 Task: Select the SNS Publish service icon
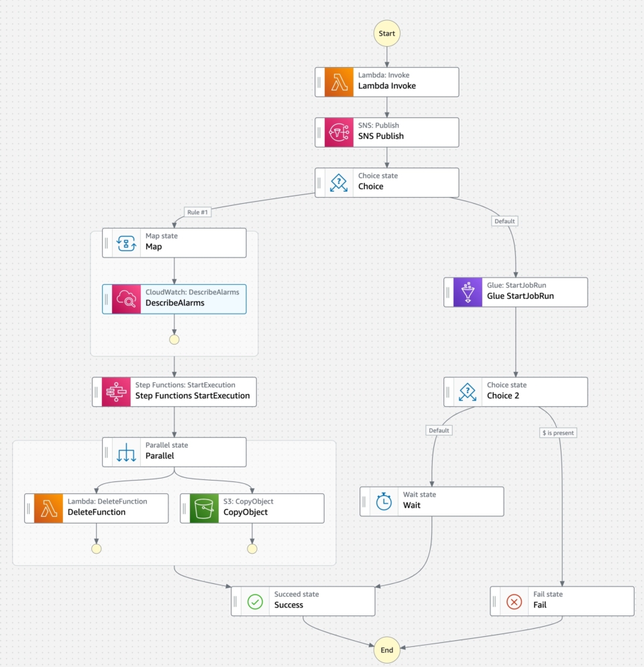(339, 132)
